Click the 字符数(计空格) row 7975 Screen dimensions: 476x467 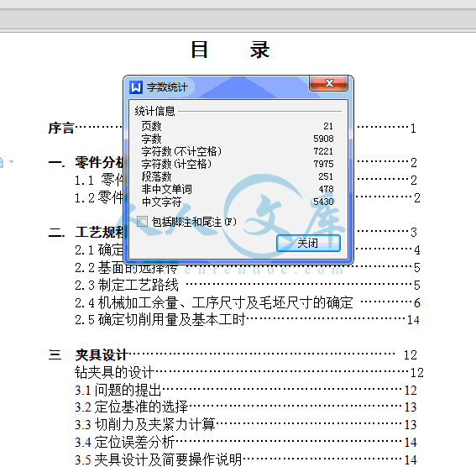238,164
